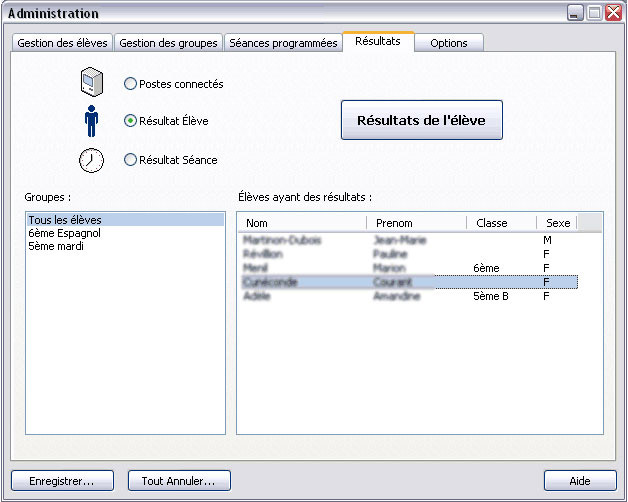Select the Résultat Élève radio button
The width and height of the screenshot is (628, 502).
click(x=130, y=120)
